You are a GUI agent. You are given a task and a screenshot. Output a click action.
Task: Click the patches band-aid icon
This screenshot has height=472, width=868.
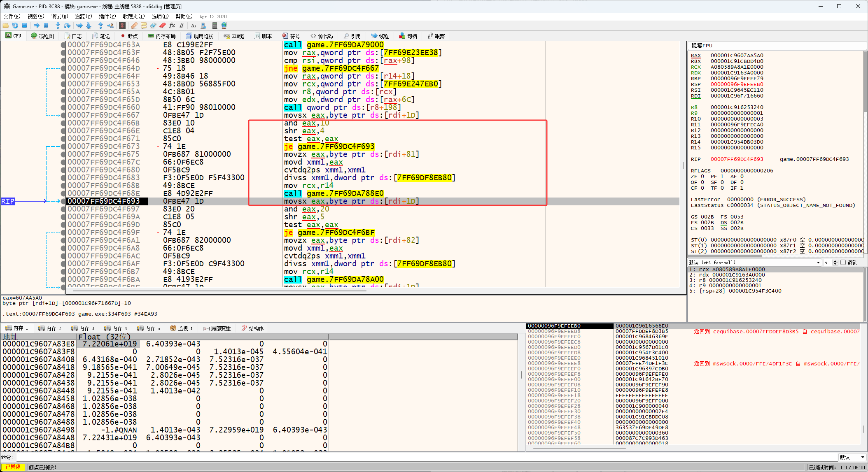tap(135, 26)
